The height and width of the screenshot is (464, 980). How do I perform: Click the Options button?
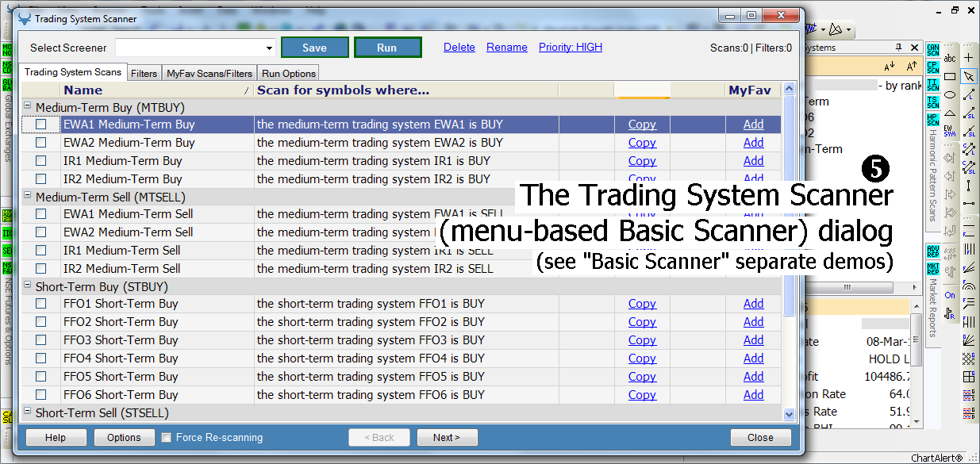125,437
